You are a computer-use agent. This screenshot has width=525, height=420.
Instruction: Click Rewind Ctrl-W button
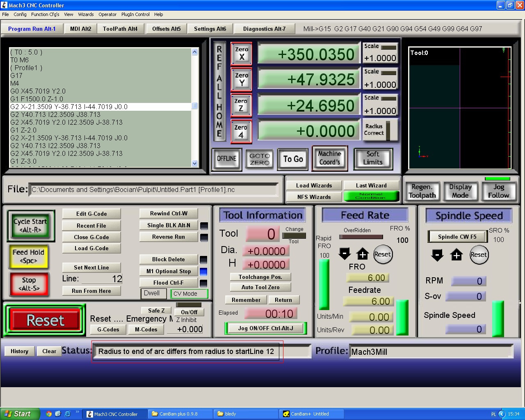click(169, 213)
